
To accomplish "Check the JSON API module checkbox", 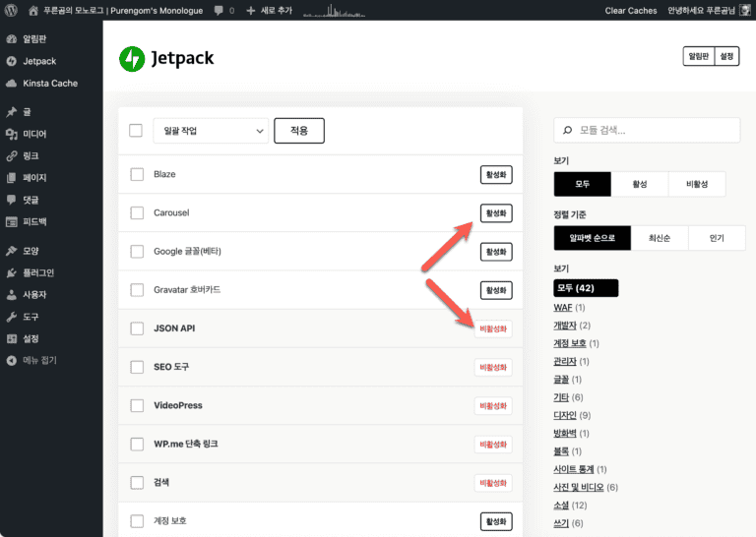I will coord(137,328).
